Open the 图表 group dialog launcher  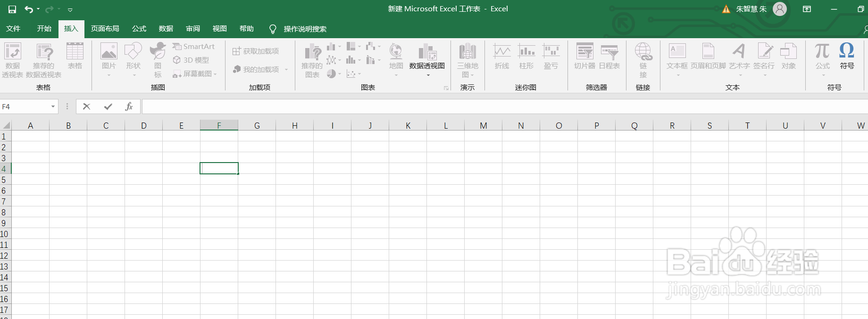click(x=446, y=88)
